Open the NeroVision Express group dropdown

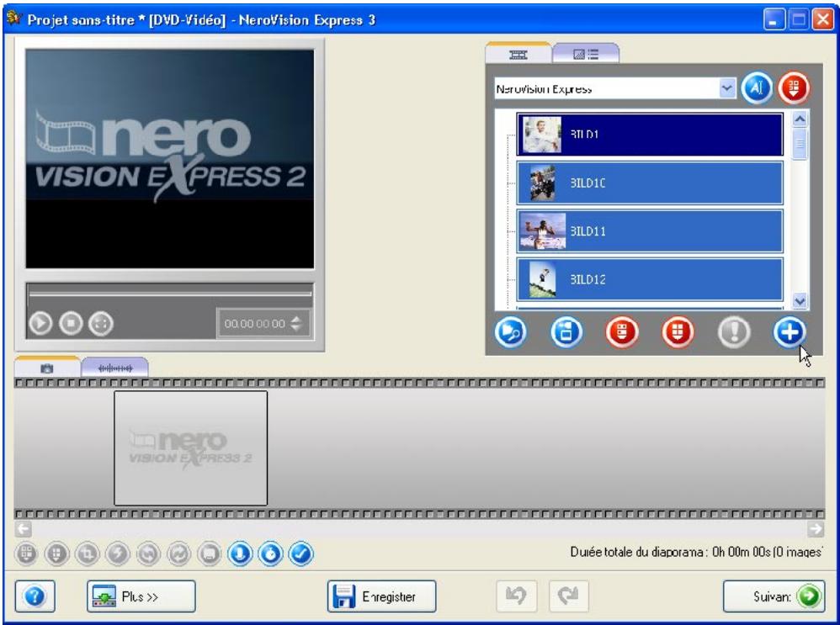click(726, 88)
